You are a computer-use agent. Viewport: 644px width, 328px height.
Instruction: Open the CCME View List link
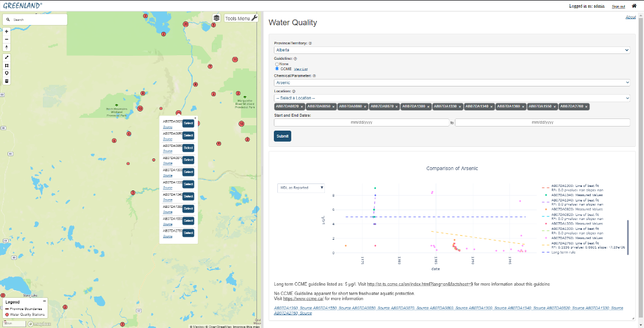(x=301, y=69)
